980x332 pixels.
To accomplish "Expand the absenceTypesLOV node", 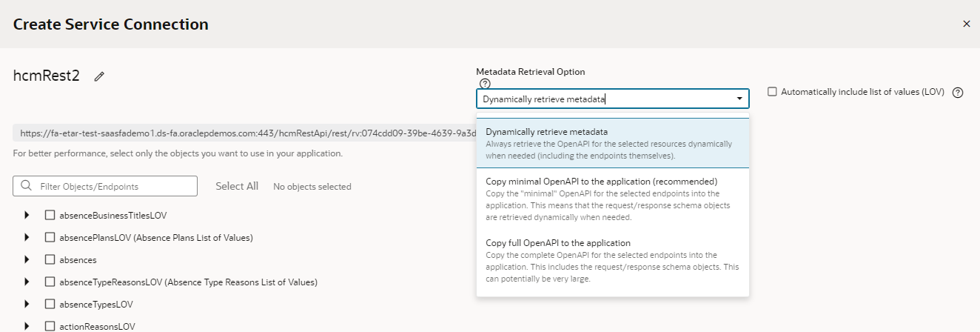I will pos(27,305).
